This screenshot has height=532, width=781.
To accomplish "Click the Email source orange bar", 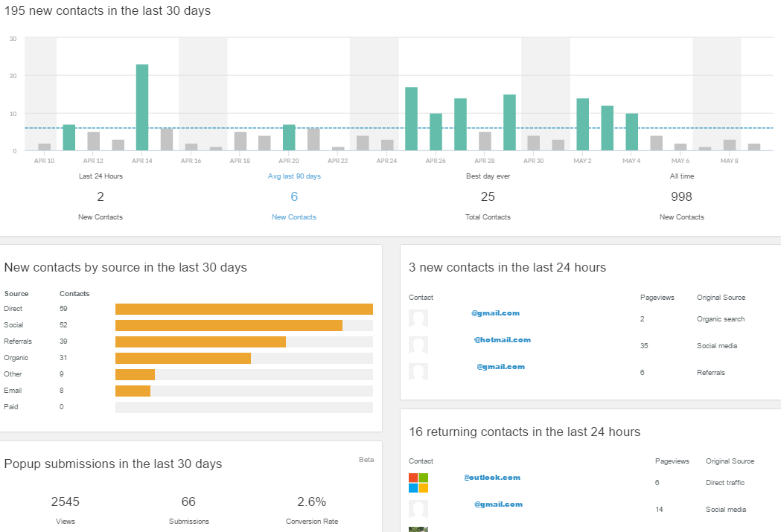I will (133, 391).
